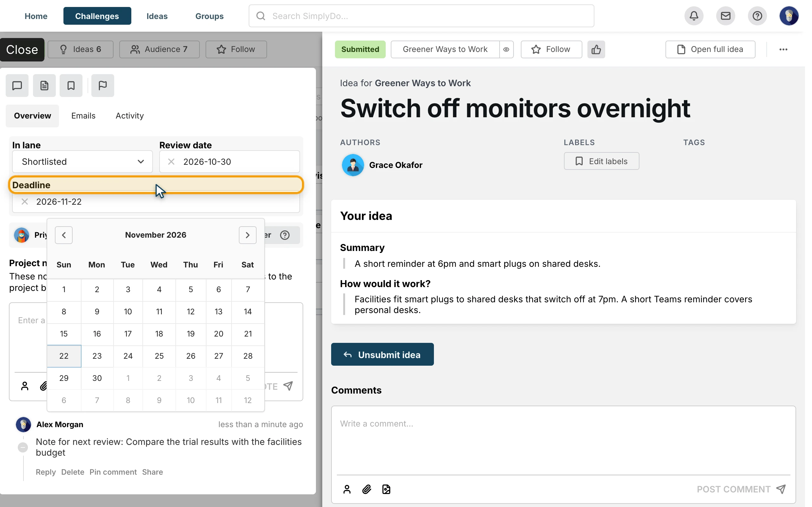
Task: Open the flag icon in left panel
Action: coord(103,86)
